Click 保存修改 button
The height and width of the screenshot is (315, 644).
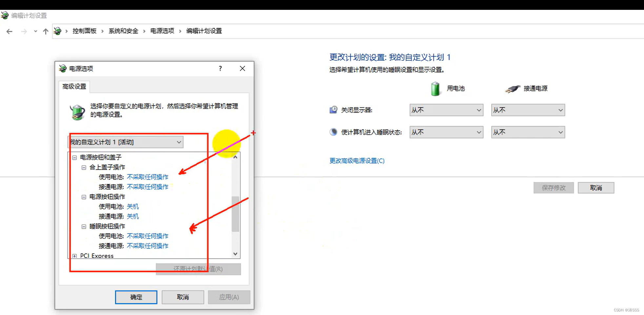pos(553,188)
